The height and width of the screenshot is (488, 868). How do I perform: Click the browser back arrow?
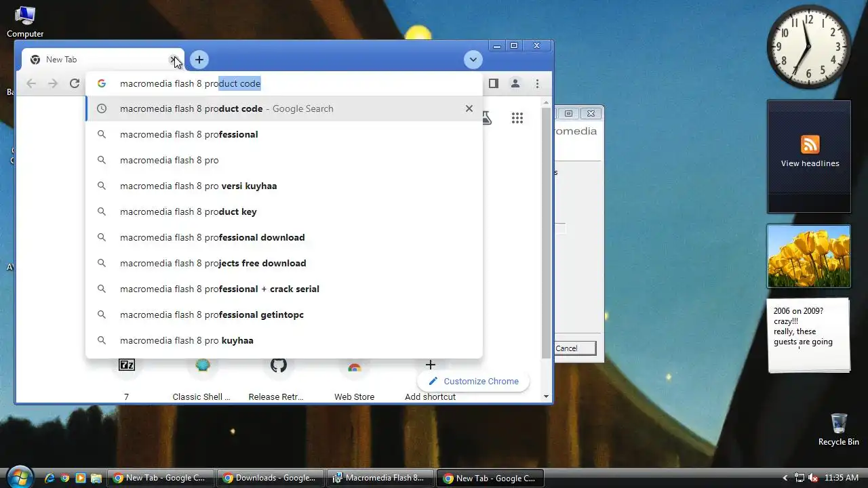[x=31, y=83]
